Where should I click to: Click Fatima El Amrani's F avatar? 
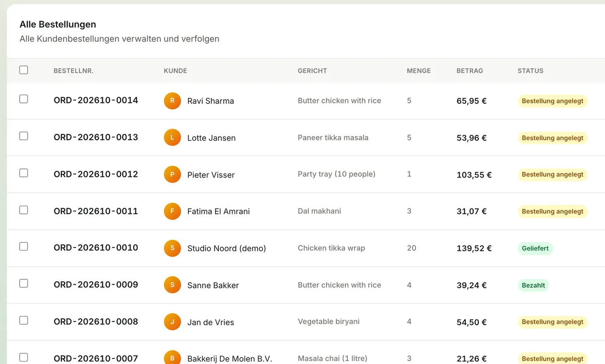[172, 211]
